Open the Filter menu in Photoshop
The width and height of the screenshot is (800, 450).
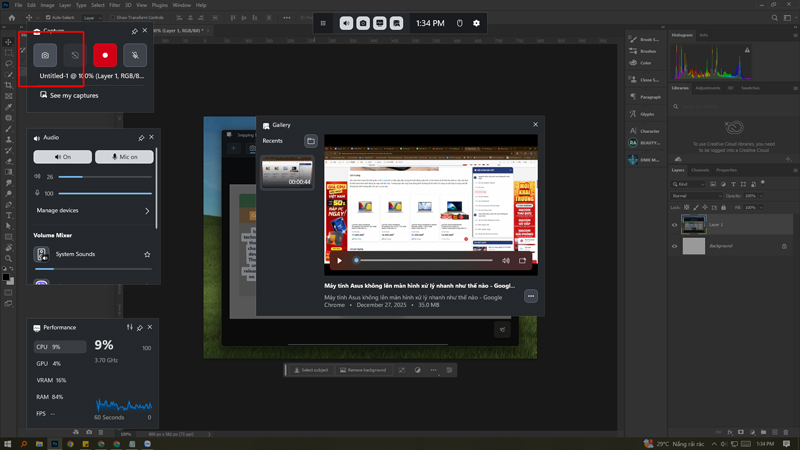click(x=115, y=5)
